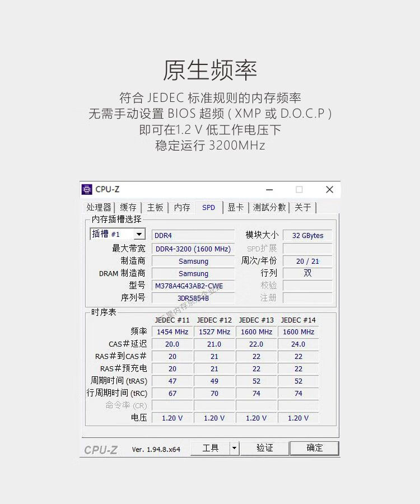This screenshot has width=420, height=504.
Task: Switch to the 缓存 tab
Action: tap(128, 207)
